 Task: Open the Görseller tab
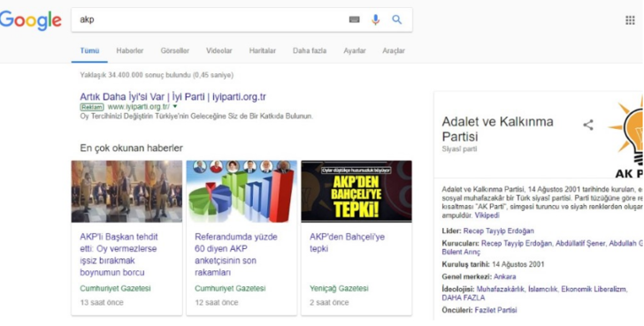tap(175, 51)
